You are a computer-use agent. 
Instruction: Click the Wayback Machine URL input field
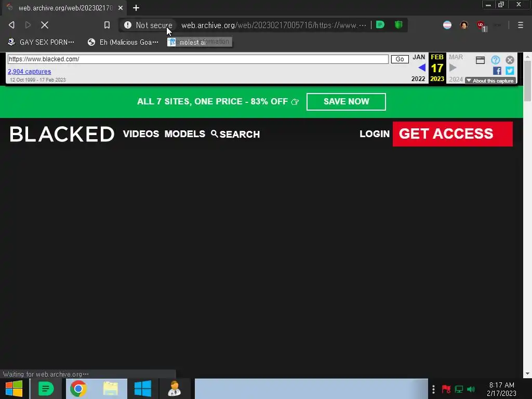coord(198,59)
